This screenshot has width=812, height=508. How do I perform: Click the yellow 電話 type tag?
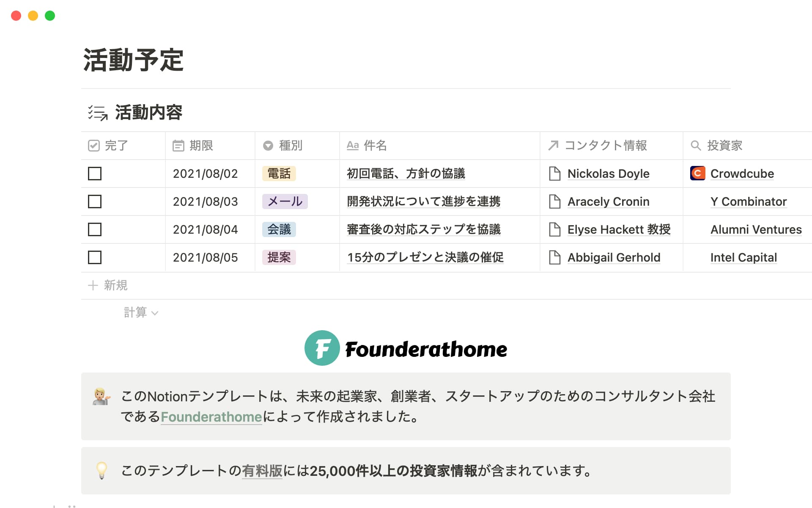(x=279, y=174)
